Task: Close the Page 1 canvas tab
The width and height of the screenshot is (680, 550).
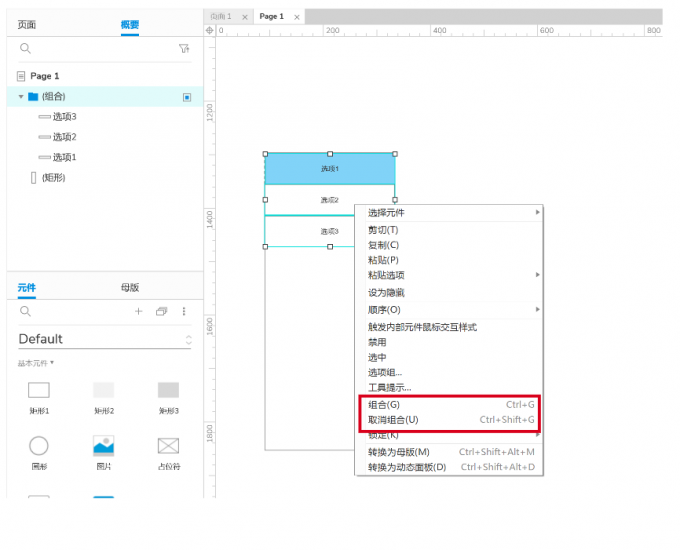Action: tap(297, 17)
